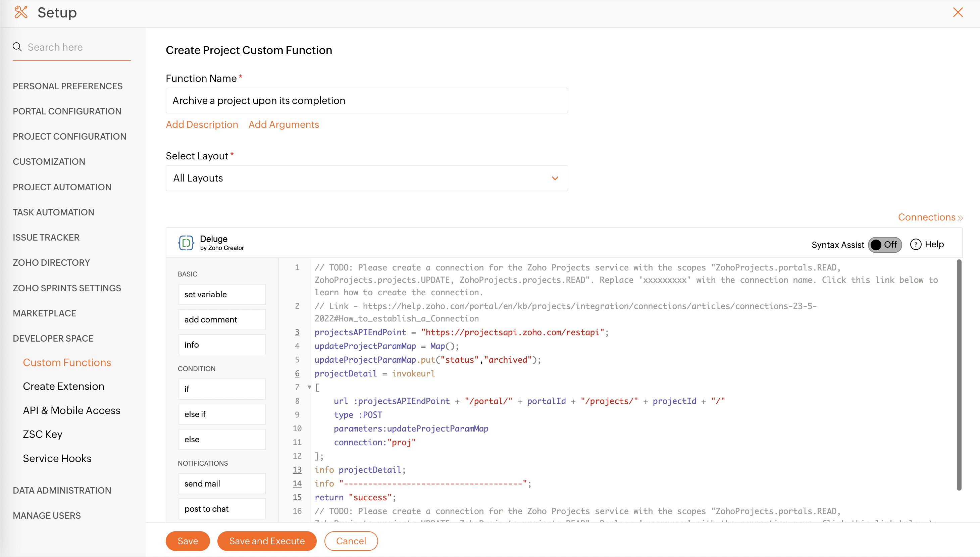Click the Deluge logo icon
The image size is (980, 557).
click(x=186, y=243)
